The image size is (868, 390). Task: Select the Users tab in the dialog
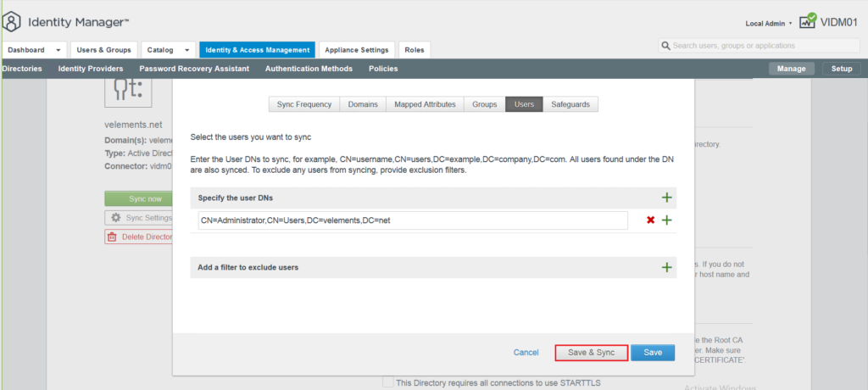(524, 104)
